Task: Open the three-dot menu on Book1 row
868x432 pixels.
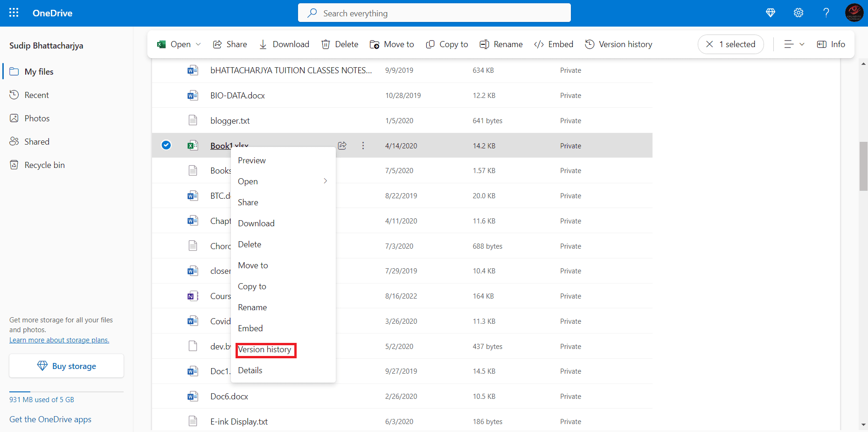Action: (363, 146)
